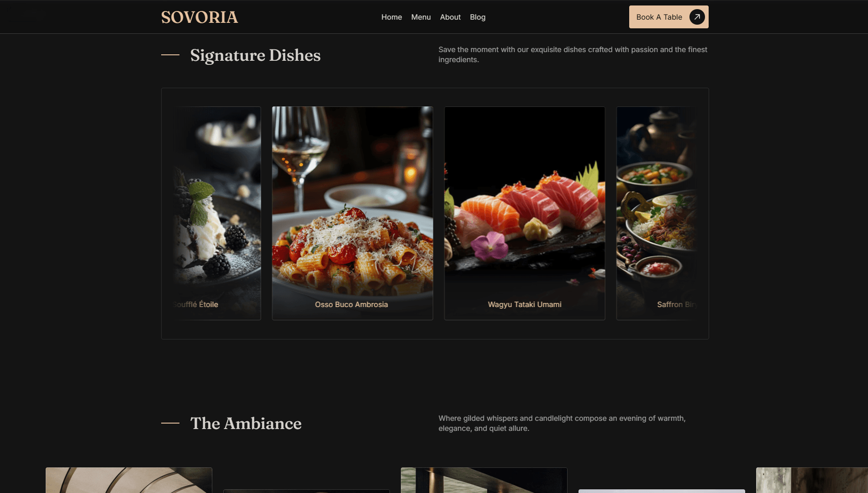This screenshot has height=493, width=868.
Task: Click the Signature Dishes heading
Action: pyautogui.click(x=255, y=55)
